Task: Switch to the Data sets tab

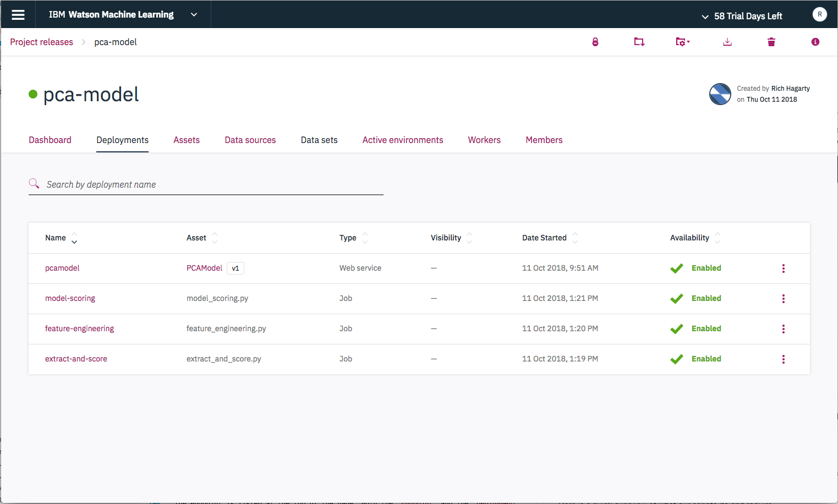Action: [319, 140]
